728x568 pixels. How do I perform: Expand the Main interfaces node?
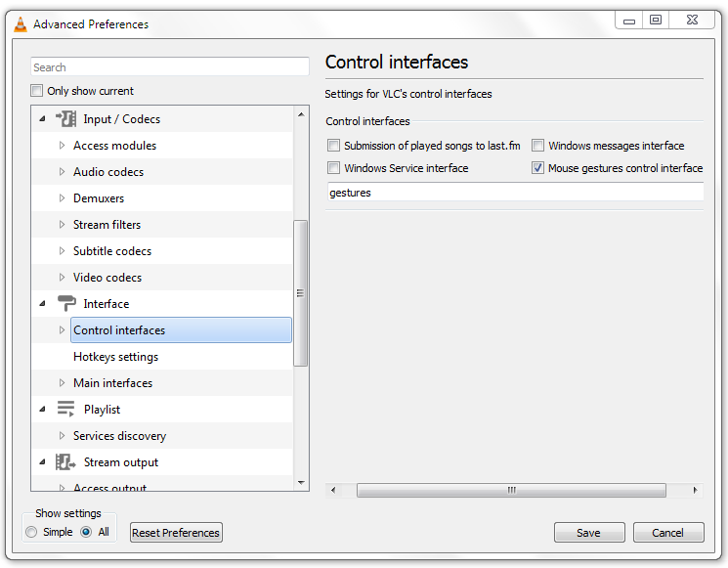[x=62, y=383]
